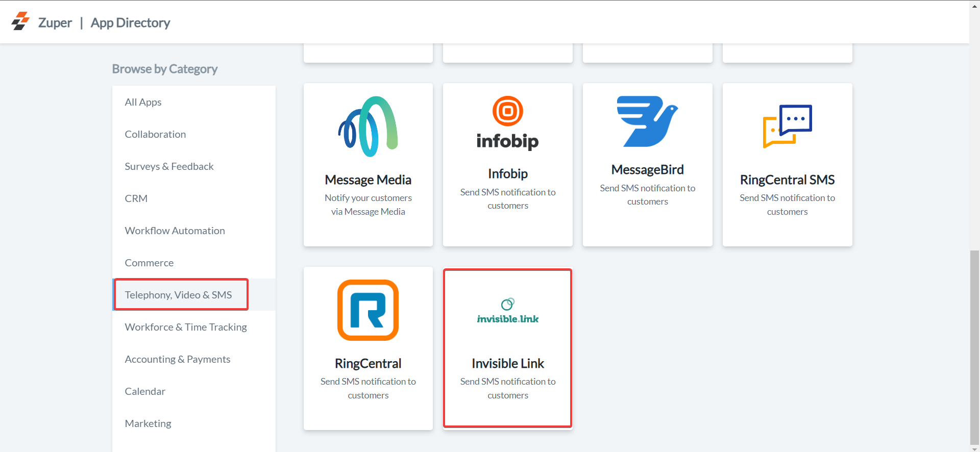Click Invisible Link card description text

pos(508,388)
